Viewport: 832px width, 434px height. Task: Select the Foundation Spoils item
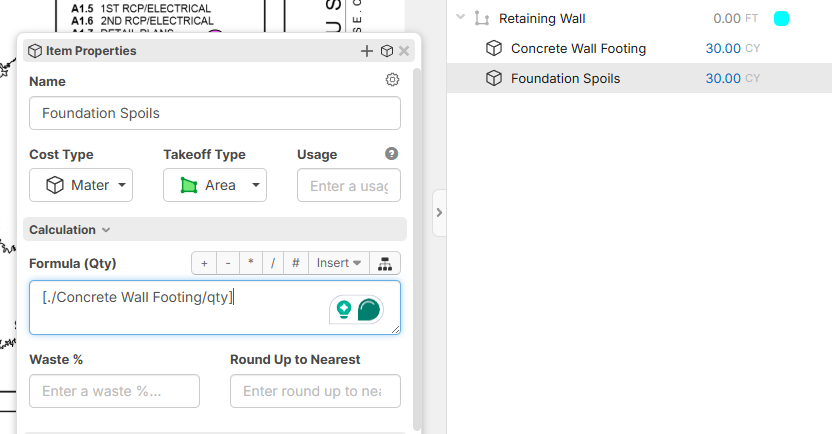pos(639,78)
